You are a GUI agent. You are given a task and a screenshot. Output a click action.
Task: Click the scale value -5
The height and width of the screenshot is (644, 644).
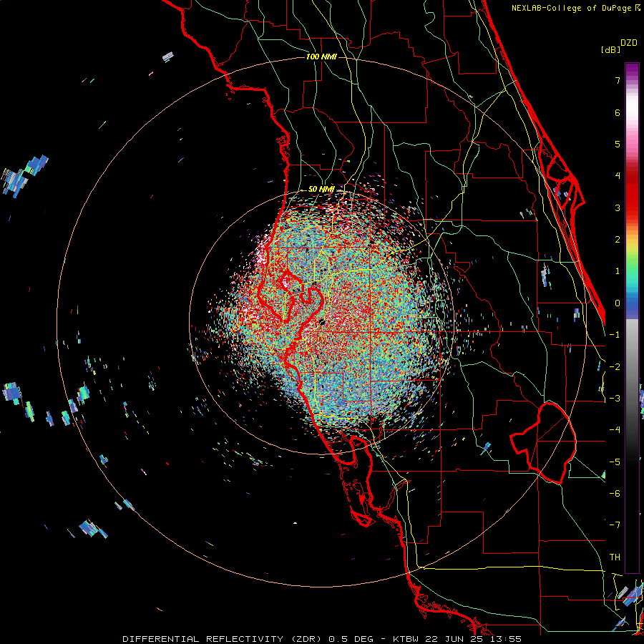click(615, 462)
